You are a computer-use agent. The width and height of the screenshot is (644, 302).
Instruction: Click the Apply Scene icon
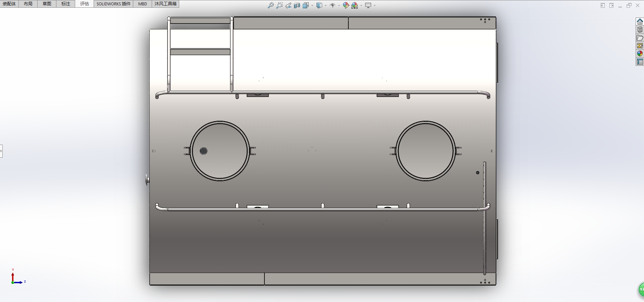pos(355,5)
